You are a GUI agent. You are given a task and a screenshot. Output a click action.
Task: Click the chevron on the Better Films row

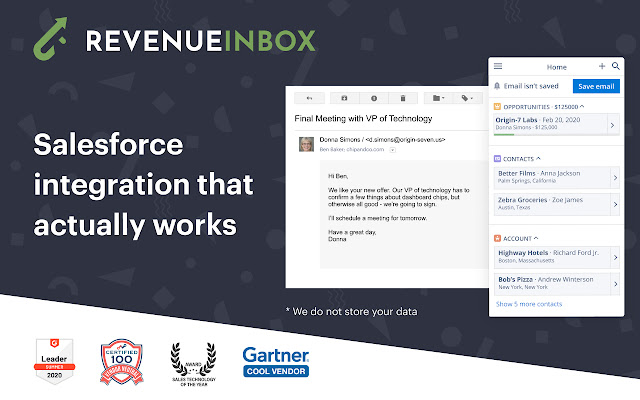(x=615, y=178)
